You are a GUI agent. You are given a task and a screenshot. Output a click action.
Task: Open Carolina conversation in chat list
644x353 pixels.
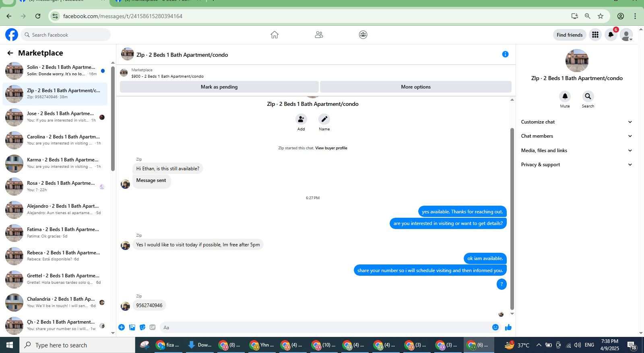pyautogui.click(x=55, y=140)
